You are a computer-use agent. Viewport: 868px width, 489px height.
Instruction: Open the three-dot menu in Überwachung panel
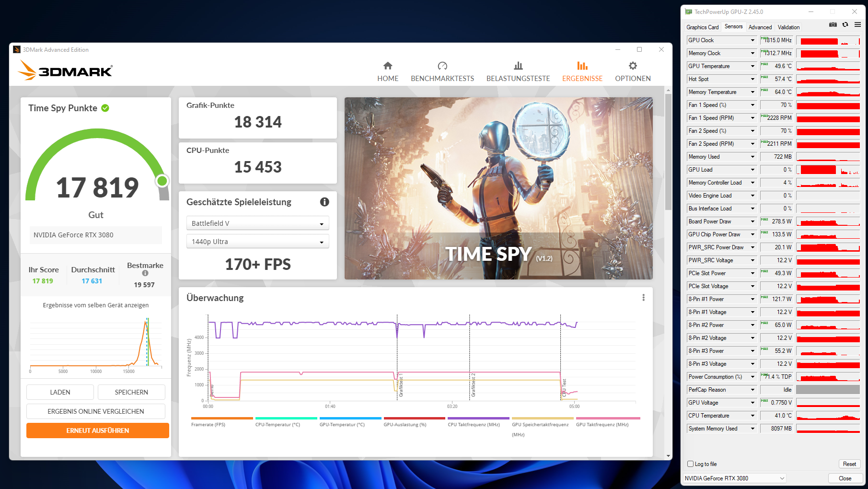(x=643, y=298)
